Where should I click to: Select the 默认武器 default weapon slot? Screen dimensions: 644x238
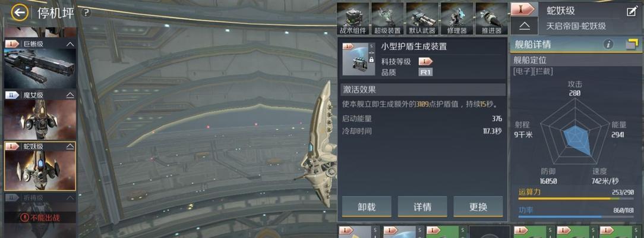click(422, 18)
